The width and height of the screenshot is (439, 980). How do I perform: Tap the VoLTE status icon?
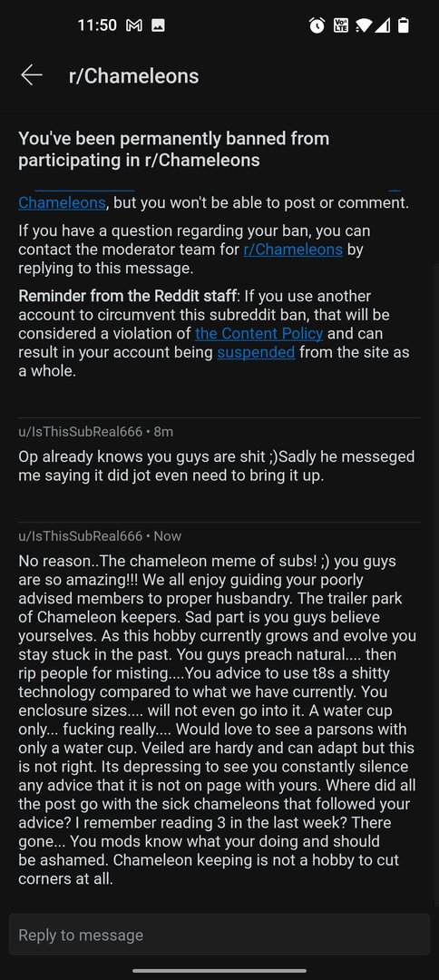tap(341, 24)
